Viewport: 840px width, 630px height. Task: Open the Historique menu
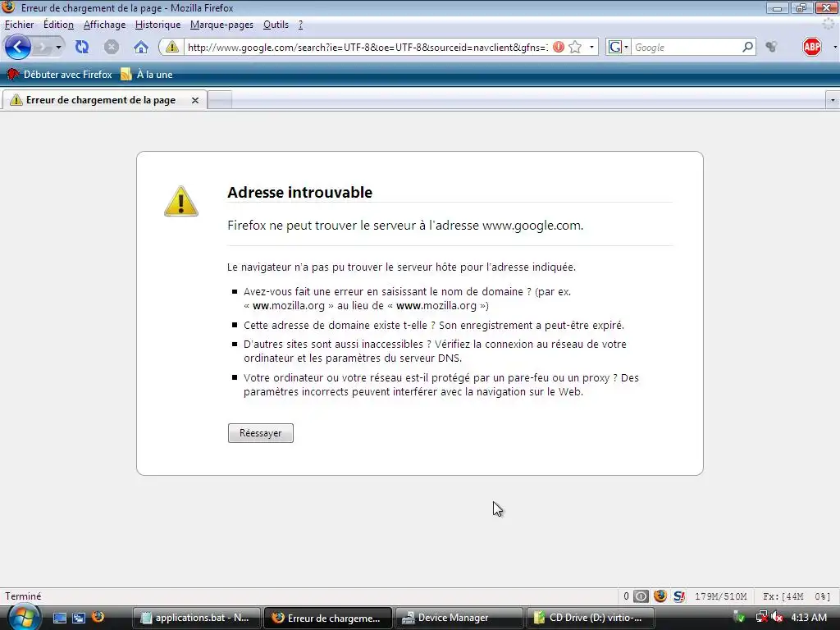point(157,25)
